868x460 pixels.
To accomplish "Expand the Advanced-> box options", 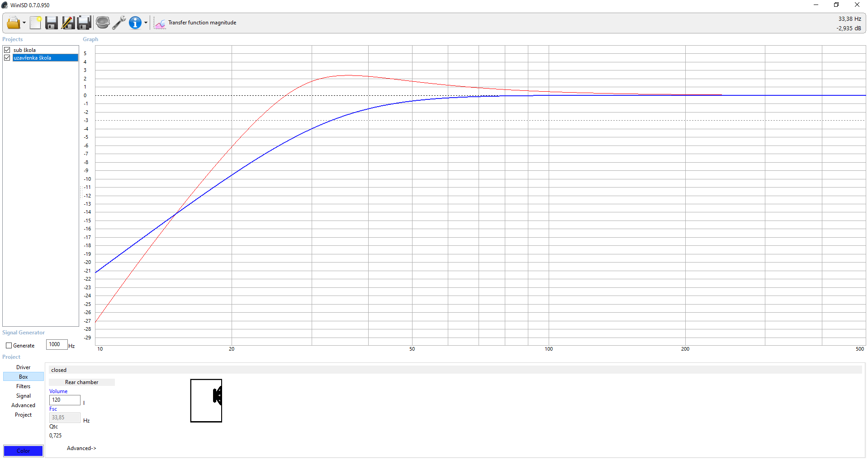I will pos(81,448).
